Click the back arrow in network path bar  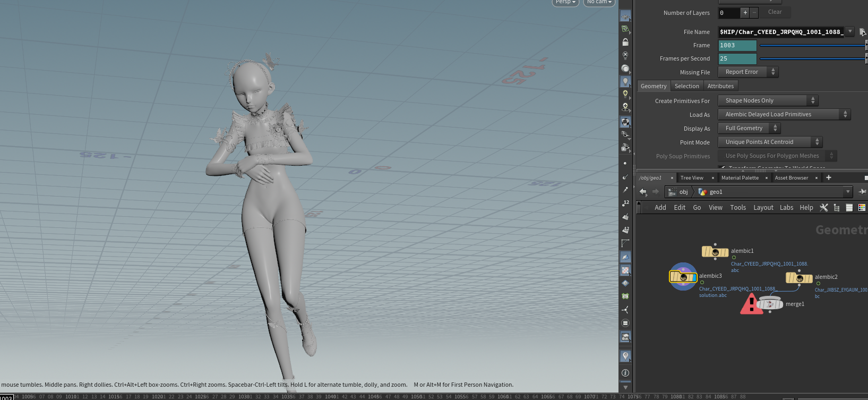point(643,192)
